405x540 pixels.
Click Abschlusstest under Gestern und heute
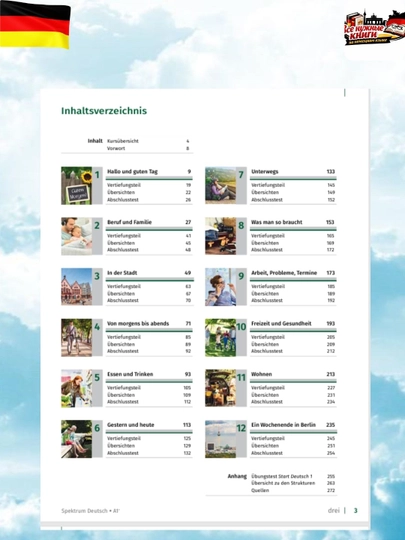click(123, 453)
